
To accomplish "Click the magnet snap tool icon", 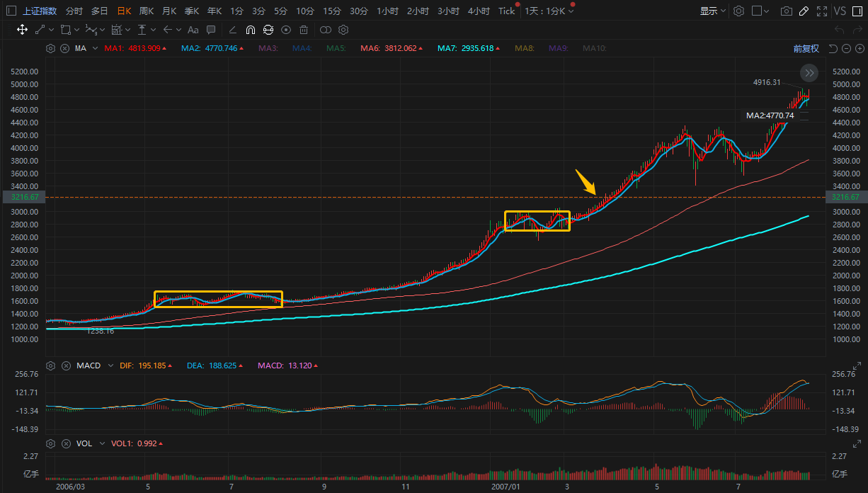I will pos(251,30).
